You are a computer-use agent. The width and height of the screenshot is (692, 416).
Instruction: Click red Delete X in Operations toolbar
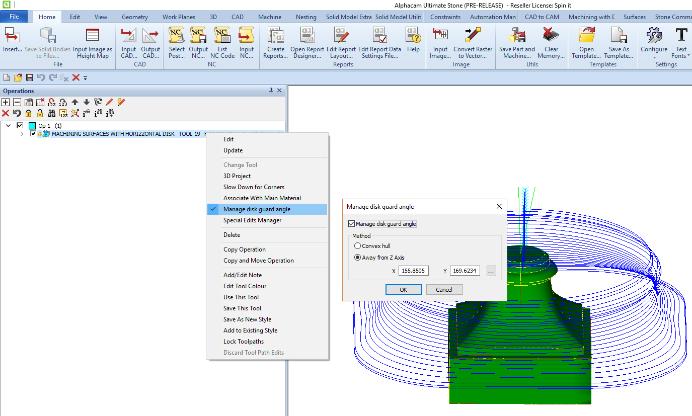pyautogui.click(x=6, y=113)
